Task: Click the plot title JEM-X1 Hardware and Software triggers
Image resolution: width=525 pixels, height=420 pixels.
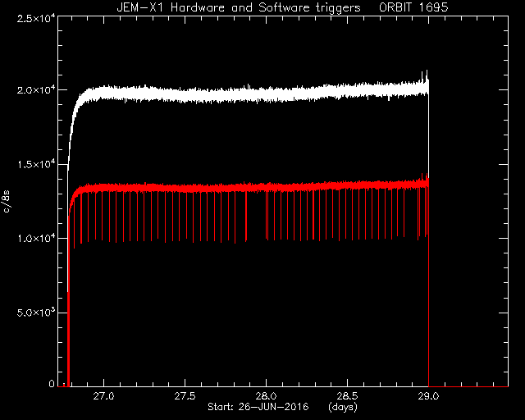Action: [x=239, y=7]
